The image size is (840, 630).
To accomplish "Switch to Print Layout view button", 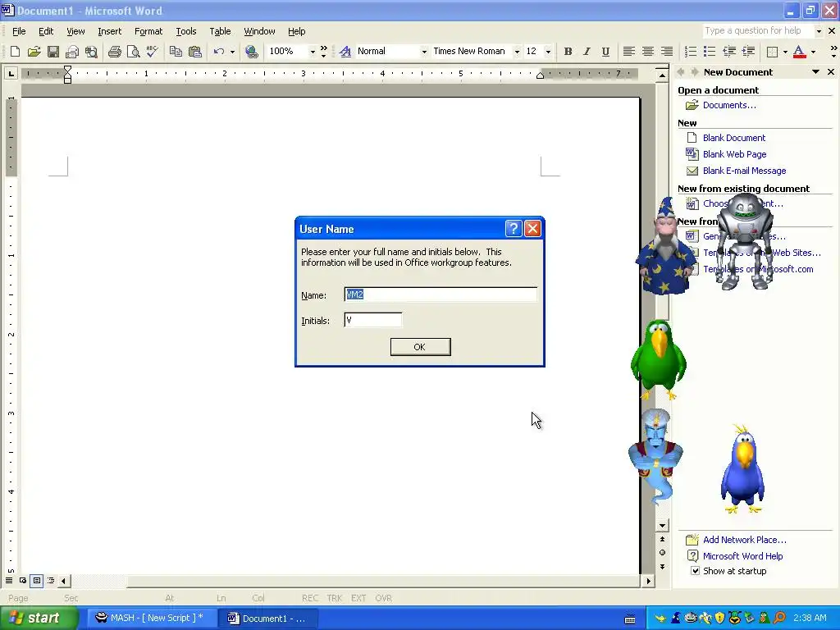I will 36,580.
